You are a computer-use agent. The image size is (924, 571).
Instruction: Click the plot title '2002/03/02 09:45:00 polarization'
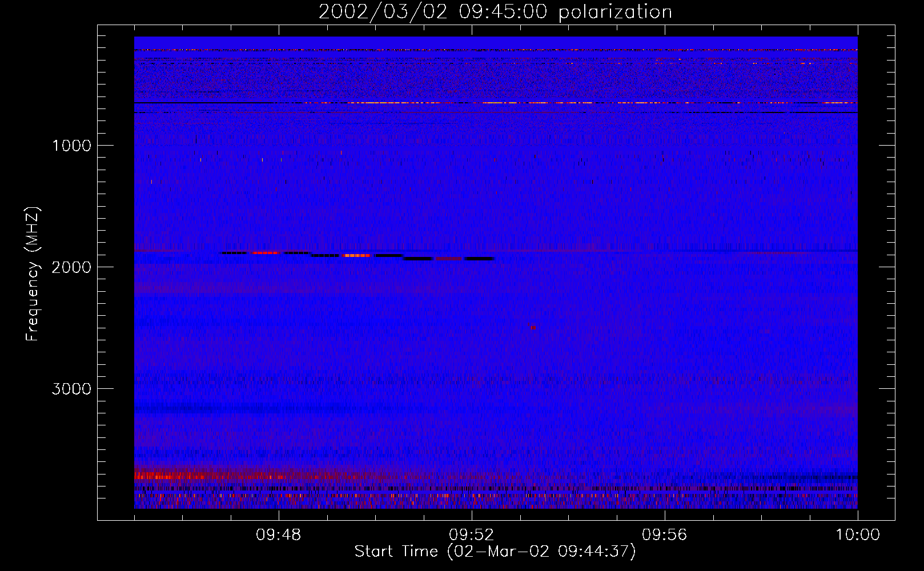[495, 12]
